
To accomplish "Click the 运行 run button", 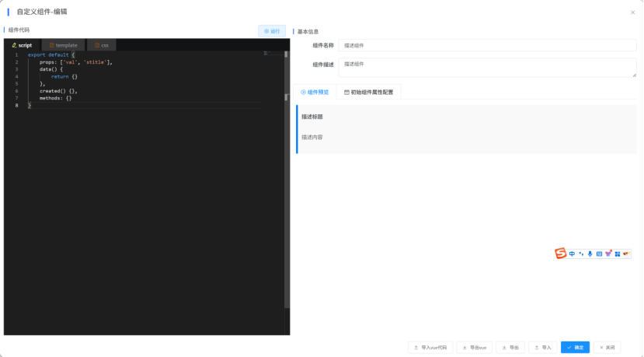I will (272, 31).
